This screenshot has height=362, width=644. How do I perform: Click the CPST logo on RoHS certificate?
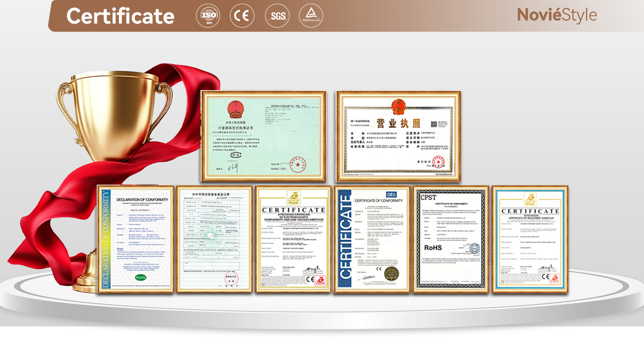pos(428,197)
